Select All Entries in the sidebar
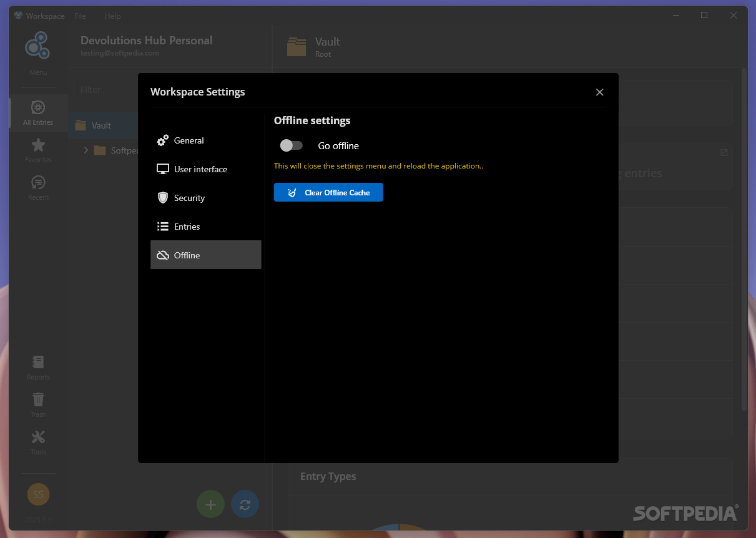 38,113
